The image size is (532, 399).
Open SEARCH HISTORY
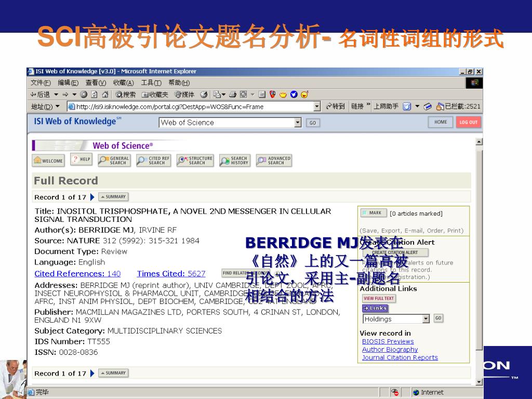click(235, 161)
